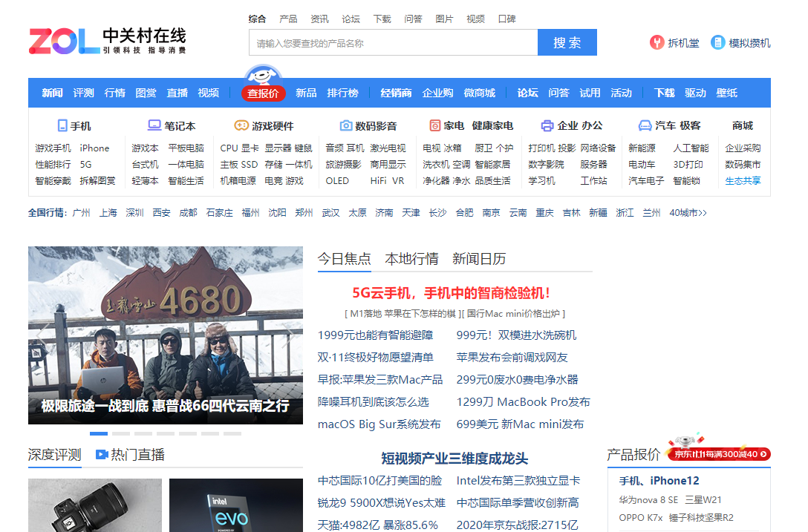Open 驱动 in the nav bar
808x532 pixels.
click(x=695, y=93)
